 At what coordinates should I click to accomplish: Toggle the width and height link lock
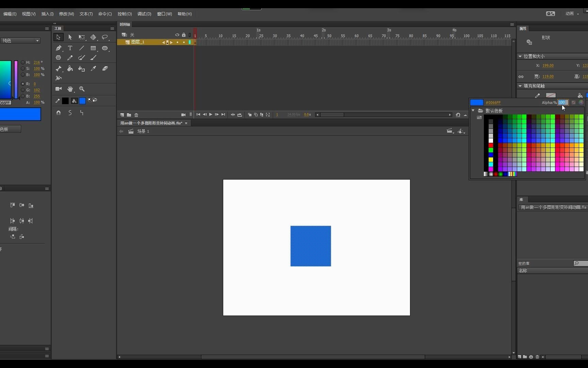[x=521, y=77]
